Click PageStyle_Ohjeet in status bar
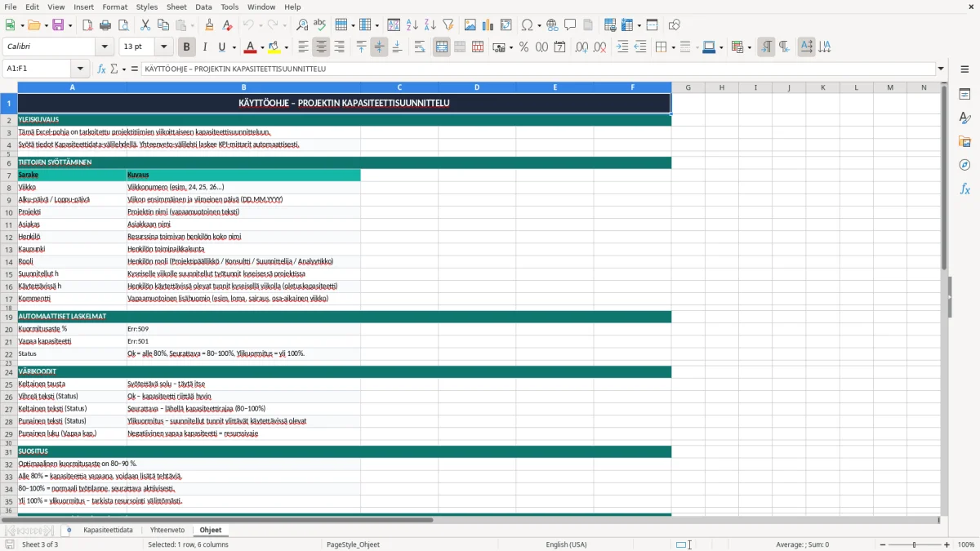Image resolution: width=980 pixels, height=551 pixels. pyautogui.click(x=353, y=544)
